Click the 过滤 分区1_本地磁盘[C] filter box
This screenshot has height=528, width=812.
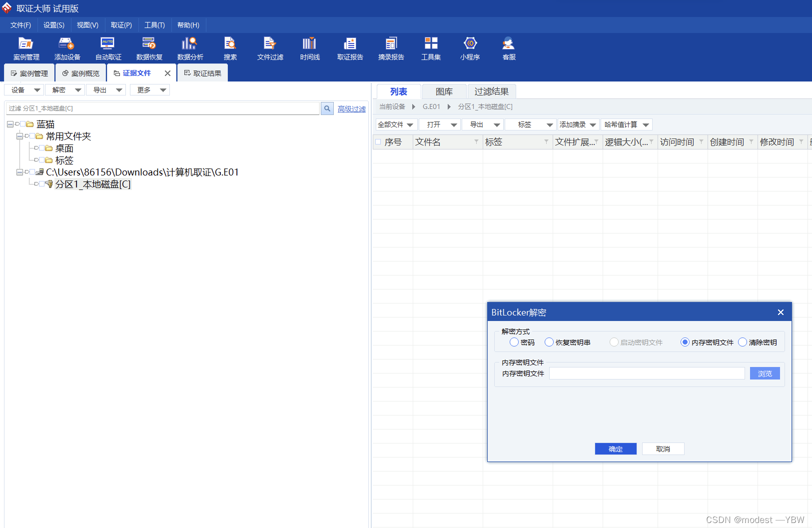163,108
